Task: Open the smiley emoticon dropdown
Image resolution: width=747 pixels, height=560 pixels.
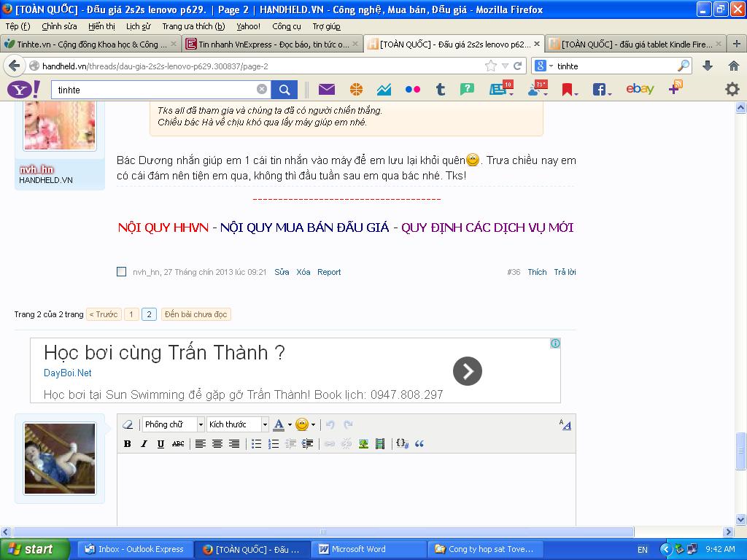Action: pos(305,424)
